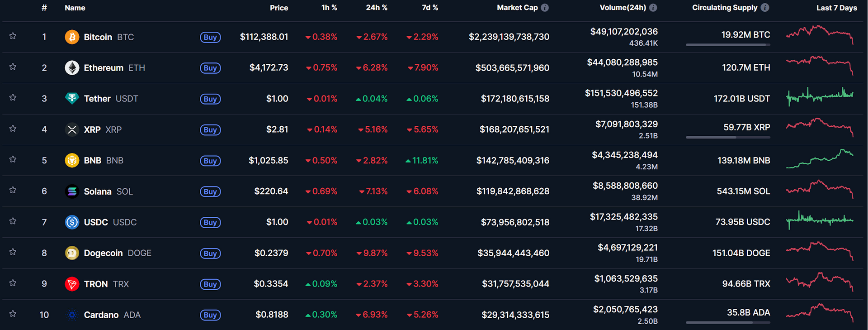Click Cardano circulating supply progress bar

point(728,322)
